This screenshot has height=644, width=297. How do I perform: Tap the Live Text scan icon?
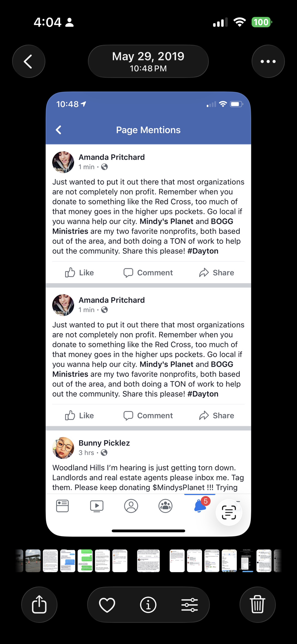pyautogui.click(x=229, y=512)
